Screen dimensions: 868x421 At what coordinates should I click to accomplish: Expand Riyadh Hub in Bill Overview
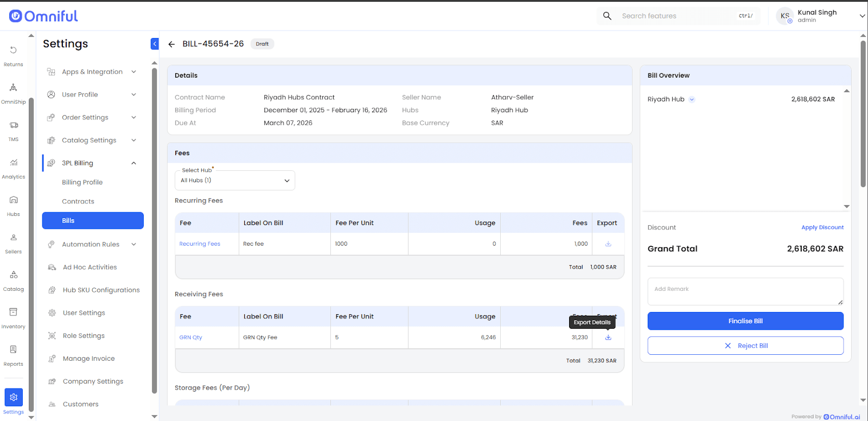coord(692,99)
